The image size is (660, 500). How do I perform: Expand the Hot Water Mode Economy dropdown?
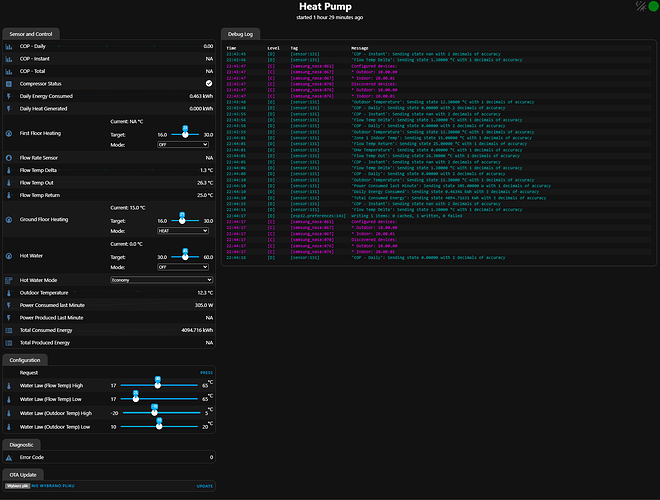[160, 280]
